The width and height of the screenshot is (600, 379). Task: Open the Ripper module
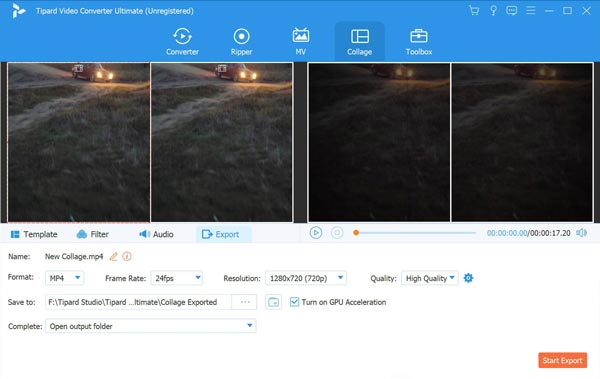point(241,42)
